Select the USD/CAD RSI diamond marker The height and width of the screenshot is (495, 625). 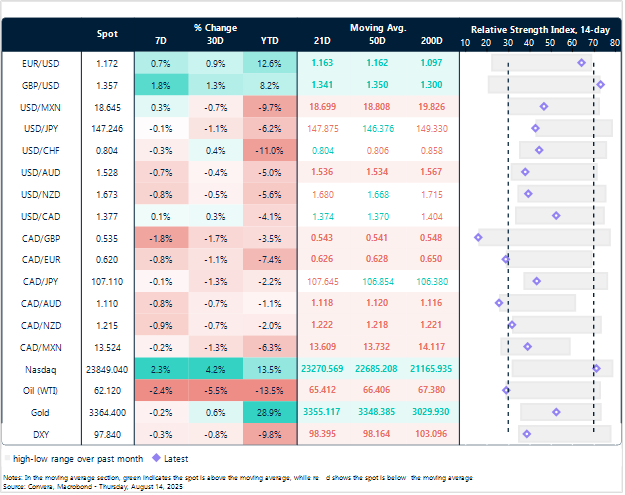tap(557, 215)
